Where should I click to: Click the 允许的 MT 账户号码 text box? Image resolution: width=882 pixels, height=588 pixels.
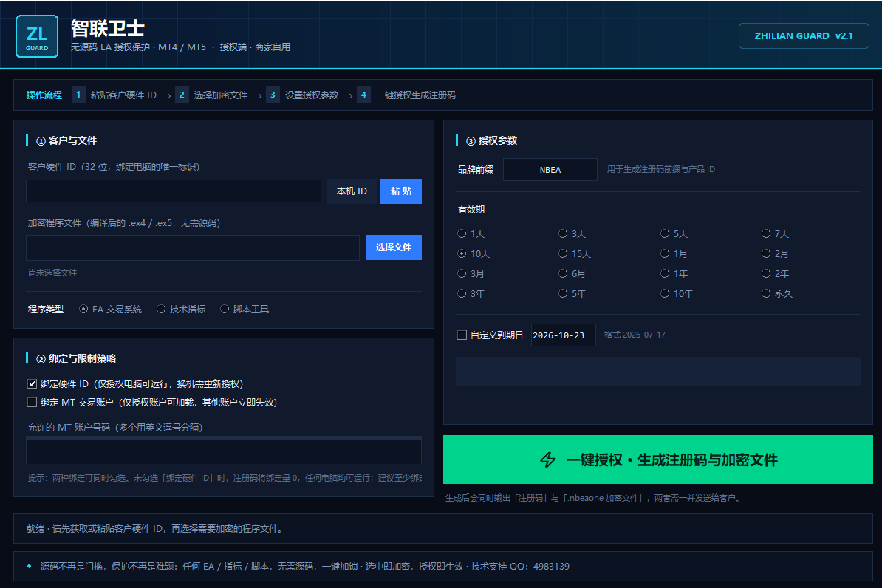(x=224, y=450)
